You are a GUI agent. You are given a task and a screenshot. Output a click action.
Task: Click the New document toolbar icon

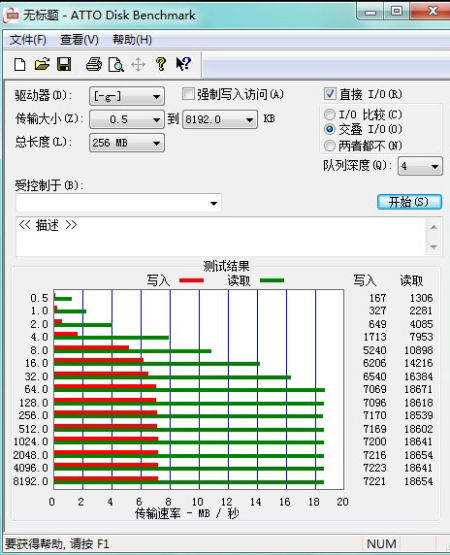coord(20,65)
